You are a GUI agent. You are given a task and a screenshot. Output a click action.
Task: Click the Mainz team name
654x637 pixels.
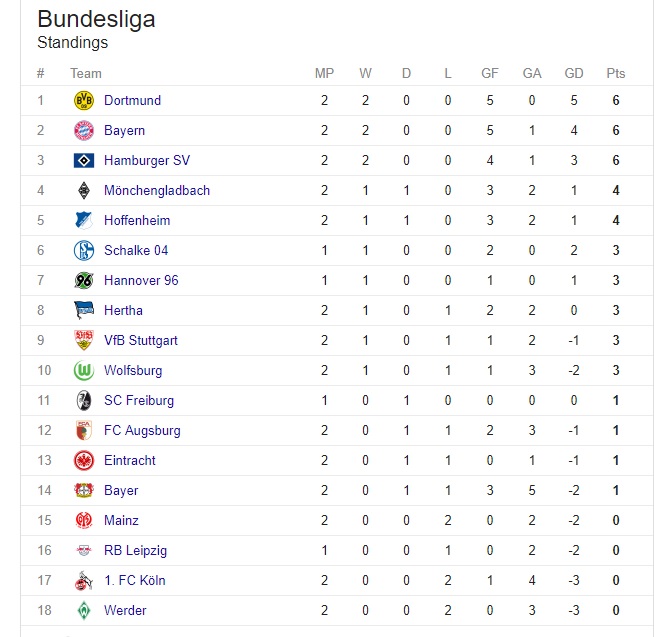click(121, 520)
